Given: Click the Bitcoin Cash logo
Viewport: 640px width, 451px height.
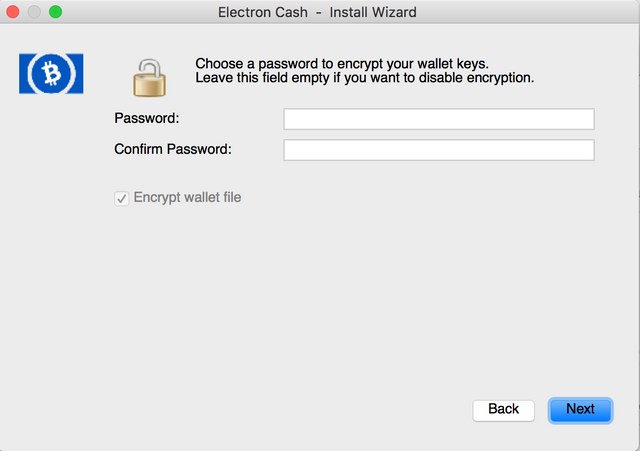Looking at the screenshot, I should 51,74.
